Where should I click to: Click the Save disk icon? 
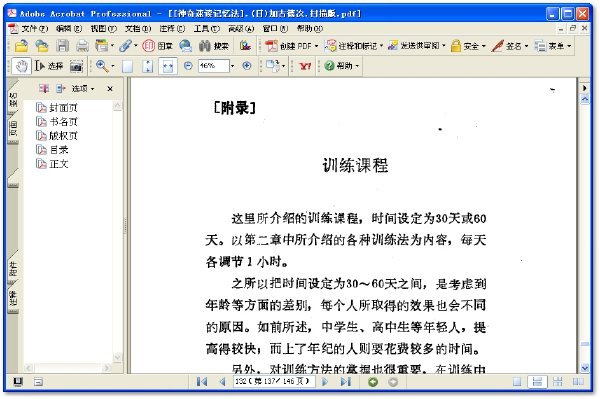coord(62,46)
